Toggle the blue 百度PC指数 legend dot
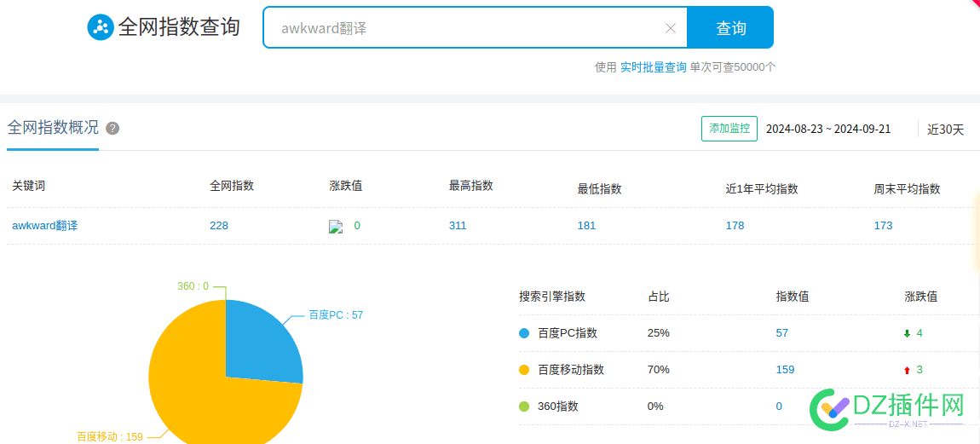Image resolution: width=980 pixels, height=444 pixels. click(x=524, y=333)
